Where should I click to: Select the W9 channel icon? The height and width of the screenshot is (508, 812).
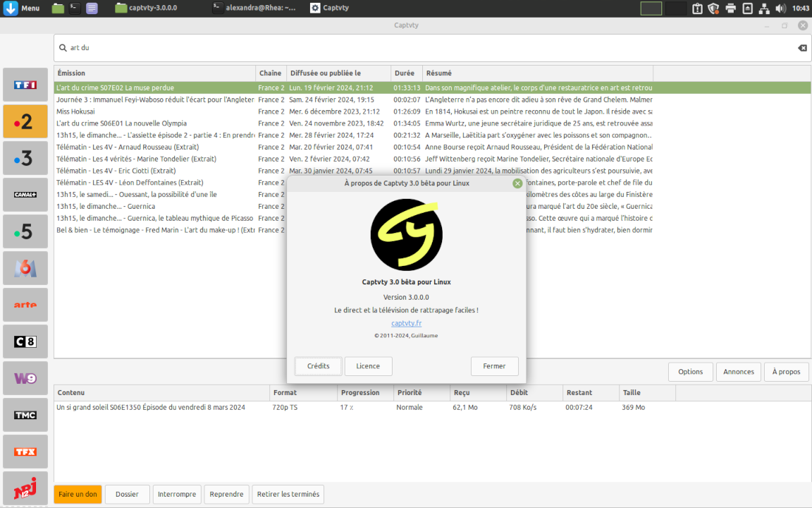tap(25, 378)
